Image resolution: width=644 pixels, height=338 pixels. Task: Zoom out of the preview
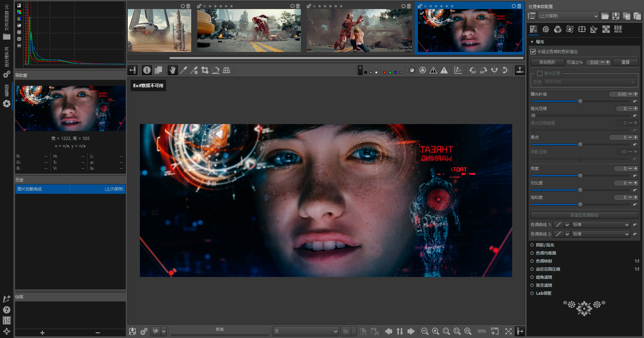[x=425, y=331]
